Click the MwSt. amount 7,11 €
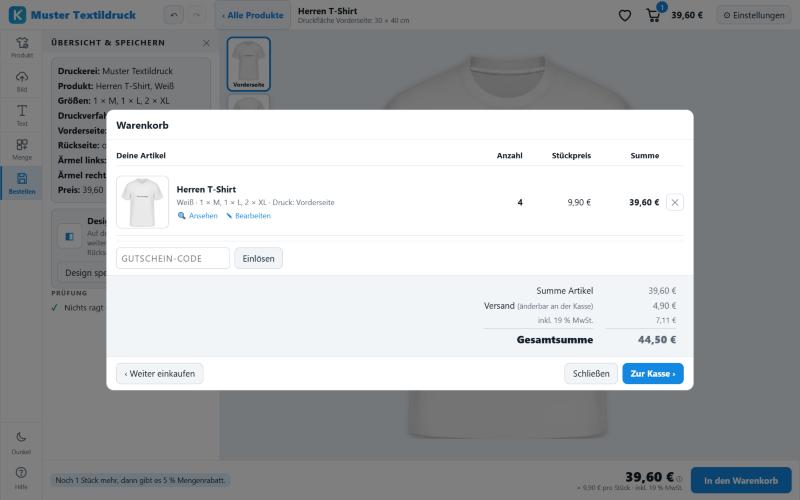Viewport: 800px width, 500px height. (666, 320)
